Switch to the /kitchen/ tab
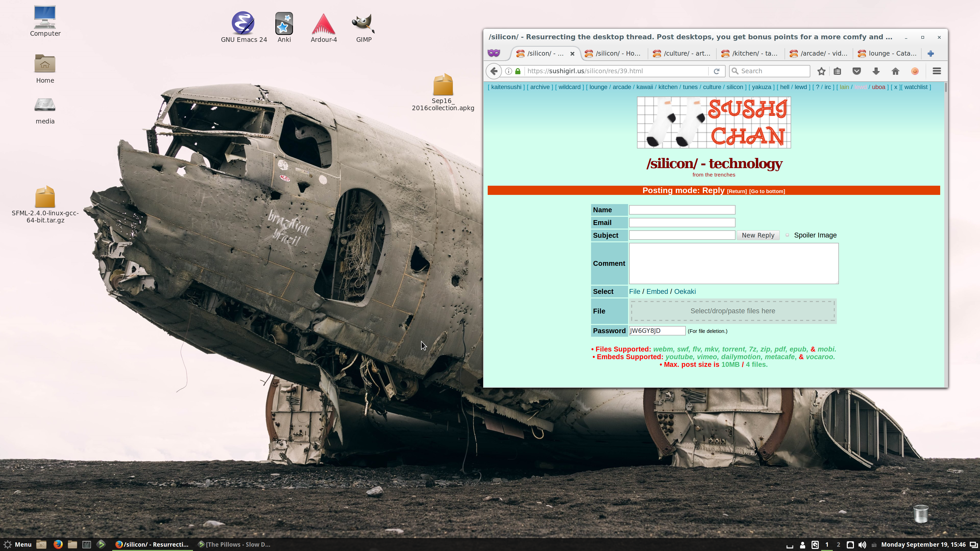 point(750,54)
